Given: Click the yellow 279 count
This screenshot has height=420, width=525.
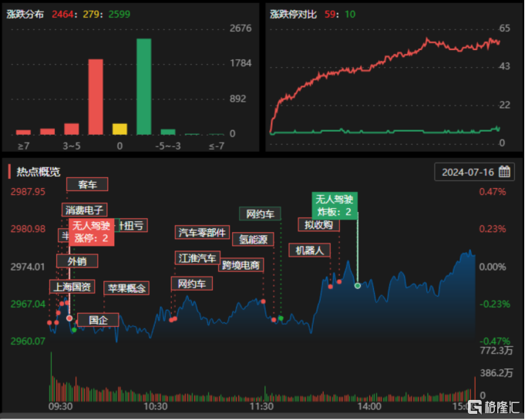Looking at the screenshot, I should click(91, 14).
